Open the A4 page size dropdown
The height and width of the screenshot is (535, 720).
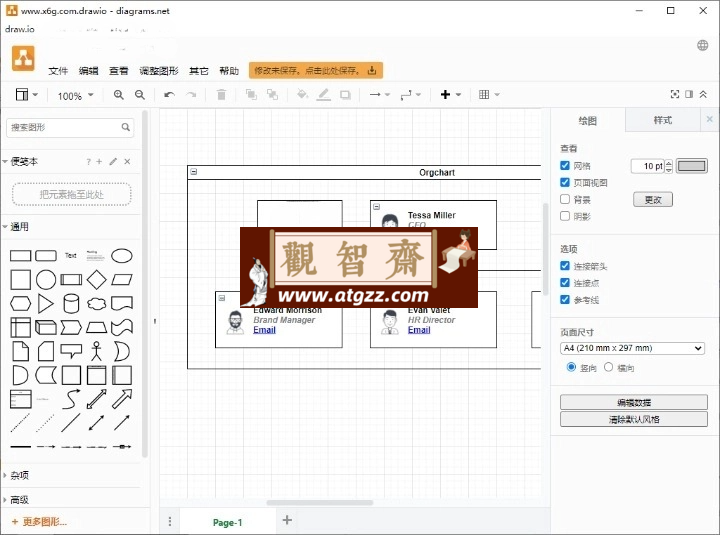tap(632, 348)
